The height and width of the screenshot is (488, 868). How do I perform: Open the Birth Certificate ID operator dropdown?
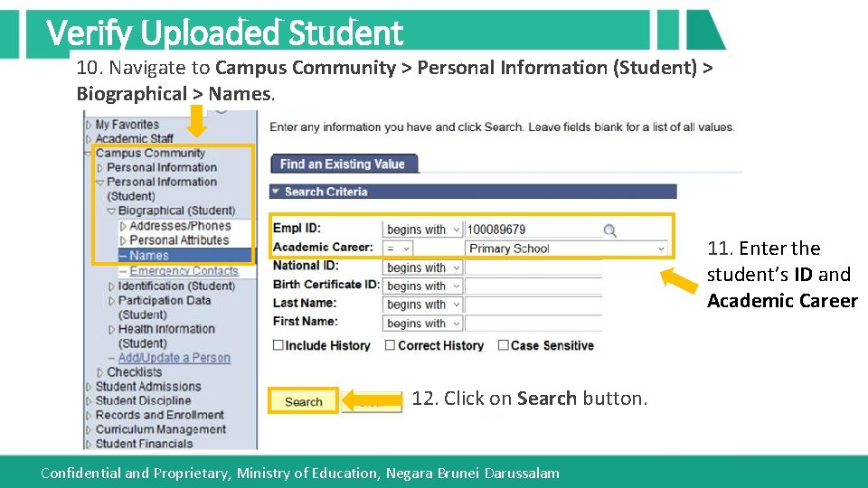tap(422, 286)
